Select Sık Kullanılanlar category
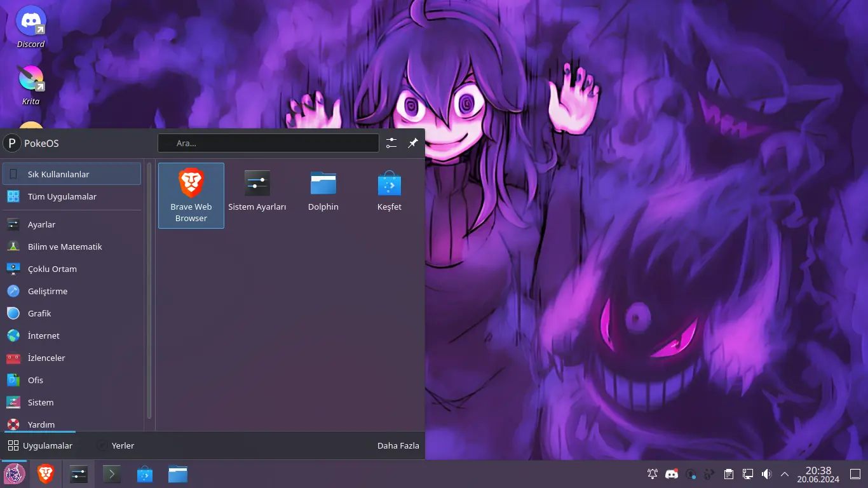 pyautogui.click(x=72, y=174)
